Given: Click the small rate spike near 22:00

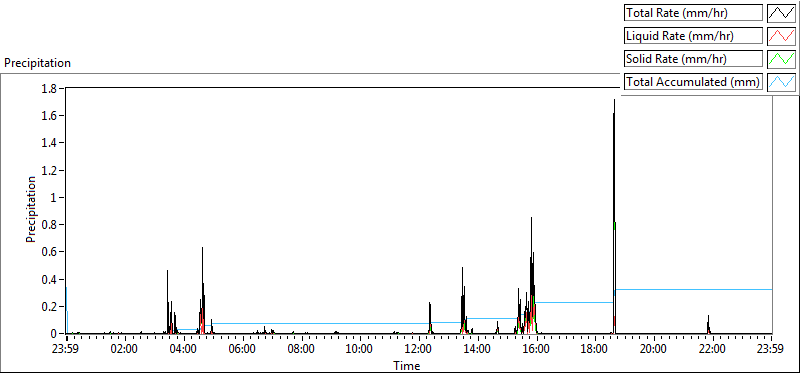Looking at the screenshot, I should [708, 325].
